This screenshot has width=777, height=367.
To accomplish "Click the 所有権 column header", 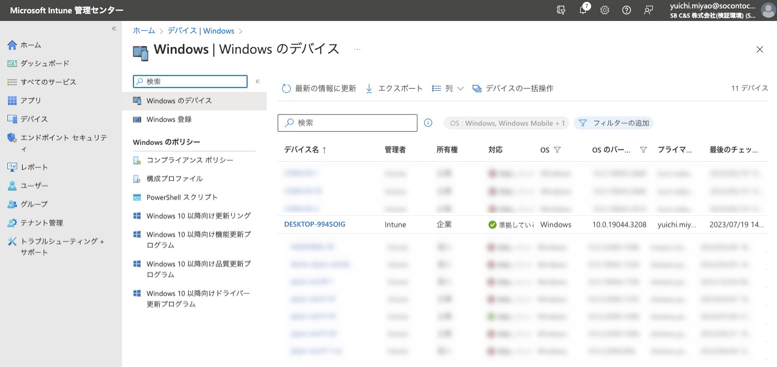I will coord(447,150).
